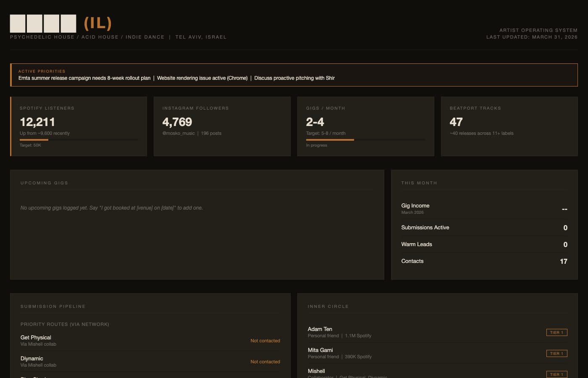Viewport: 588px width, 378px height.
Task: Click the Spotify listeners progress bar
Action: coord(79,140)
